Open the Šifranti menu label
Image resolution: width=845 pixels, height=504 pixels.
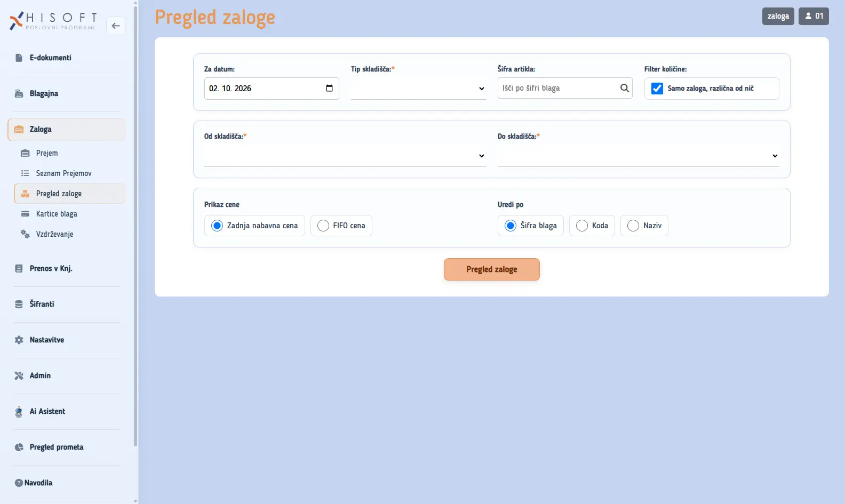point(42,304)
